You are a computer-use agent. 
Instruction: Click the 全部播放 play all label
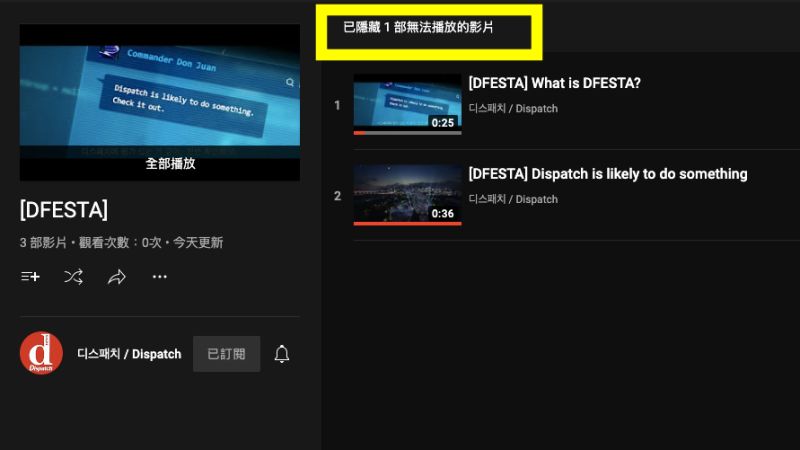coord(170,163)
